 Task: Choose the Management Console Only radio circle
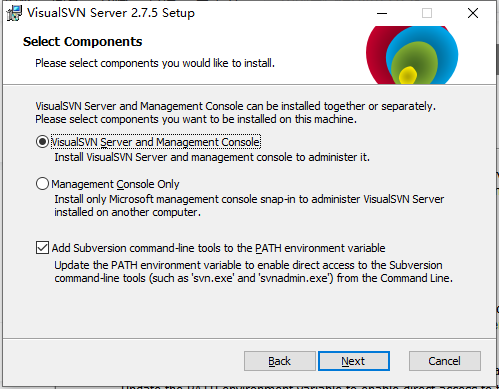click(42, 184)
